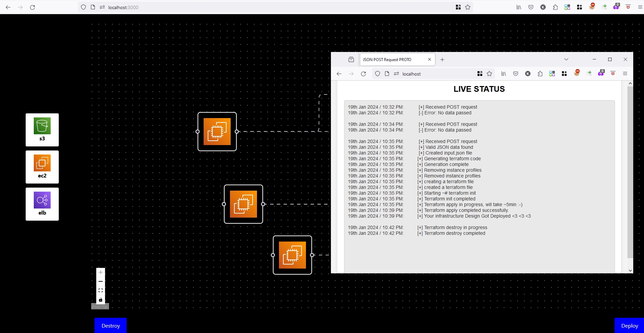Click the bottom EC2 node on canvas
The height and width of the screenshot is (333, 644).
[292, 255]
